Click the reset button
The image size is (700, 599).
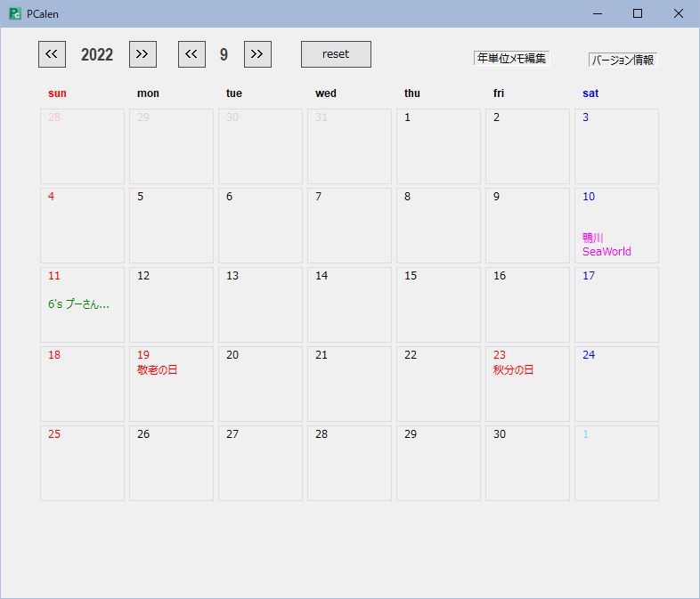[x=336, y=54]
